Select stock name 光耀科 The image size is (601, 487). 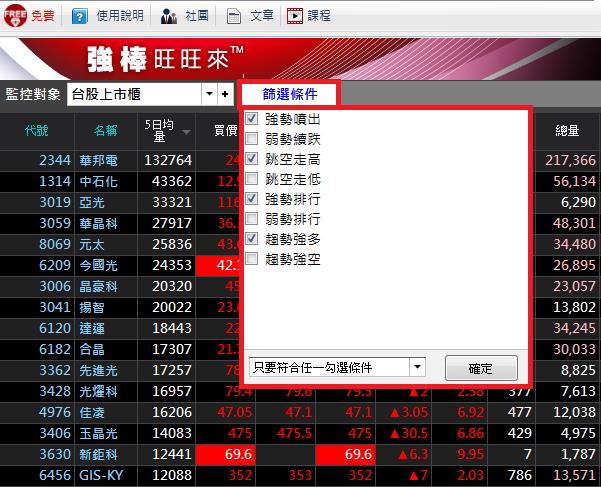[x=99, y=391]
